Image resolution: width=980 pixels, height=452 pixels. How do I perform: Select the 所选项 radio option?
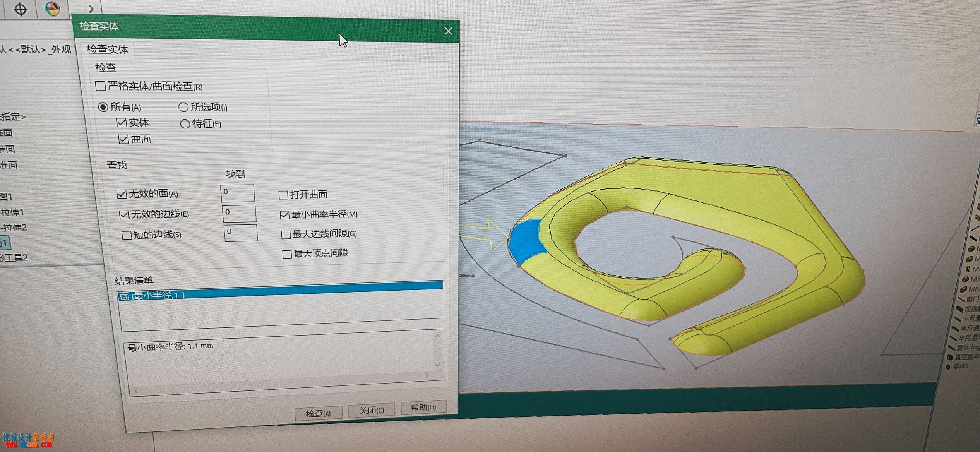tap(183, 107)
